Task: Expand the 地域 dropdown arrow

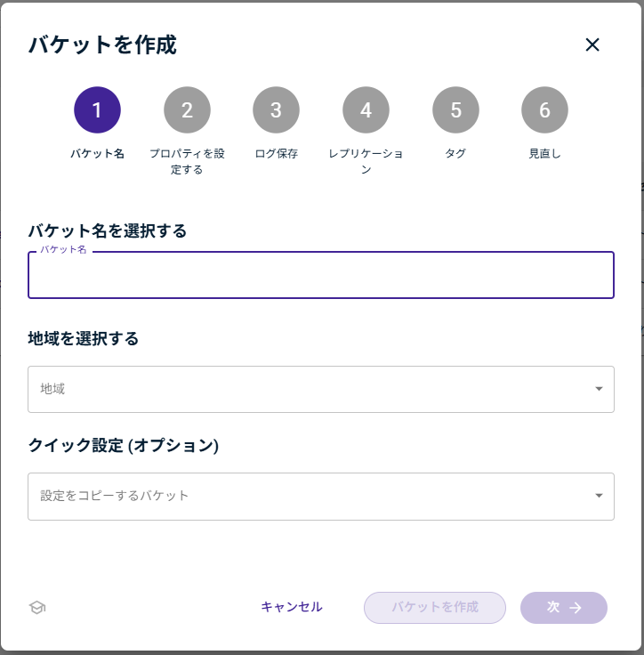Action: tap(599, 389)
